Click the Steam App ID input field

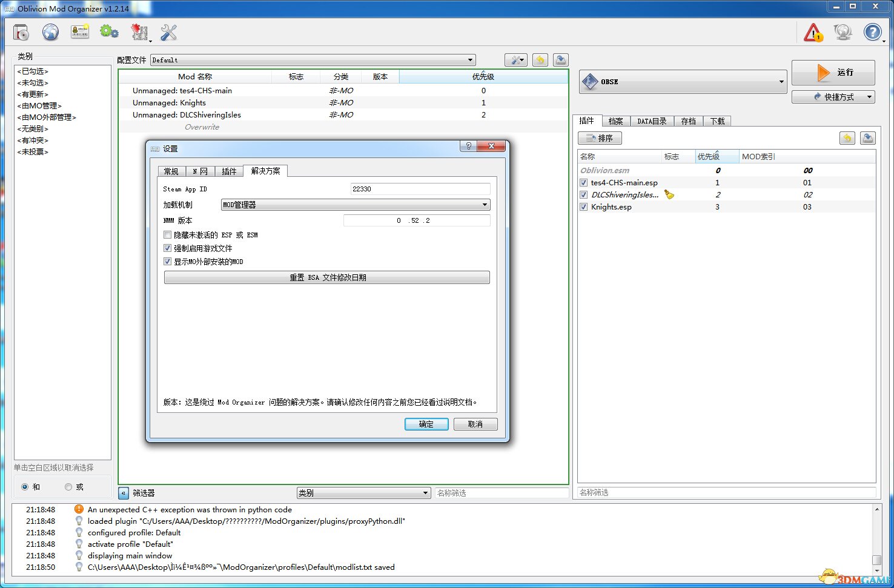(420, 189)
